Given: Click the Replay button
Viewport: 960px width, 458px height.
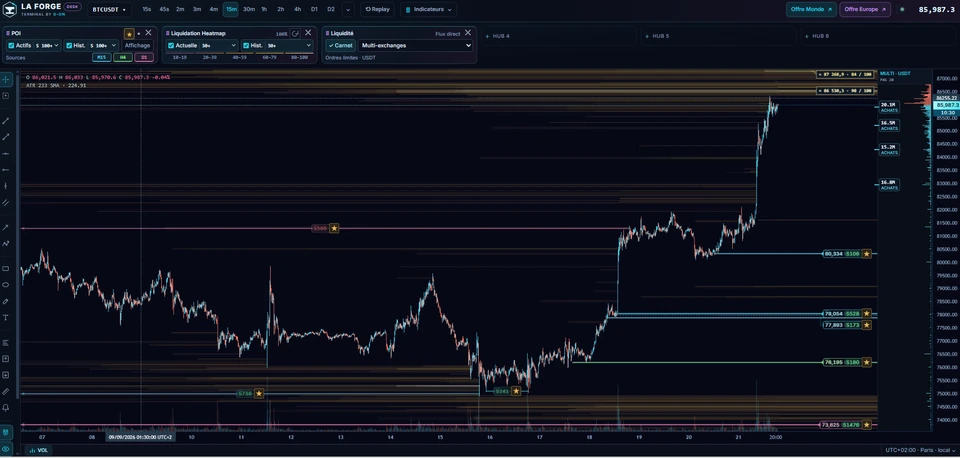Looking at the screenshot, I should pos(377,9).
